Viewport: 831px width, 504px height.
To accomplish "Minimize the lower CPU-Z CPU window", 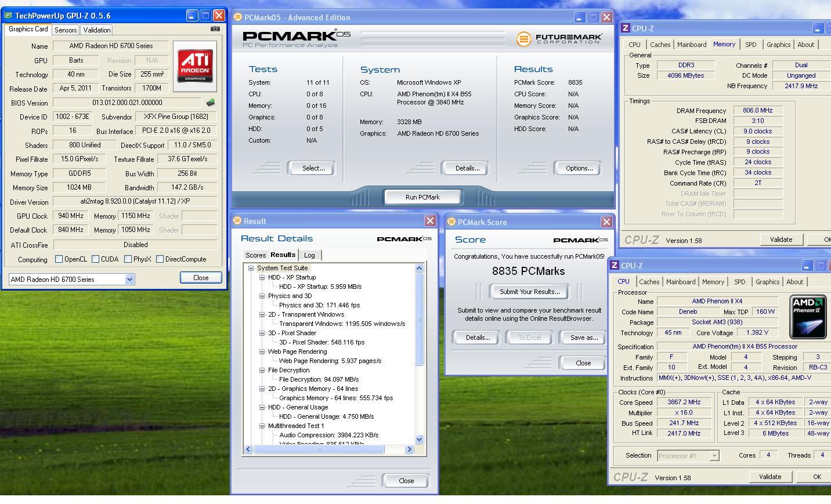I will pos(807,266).
